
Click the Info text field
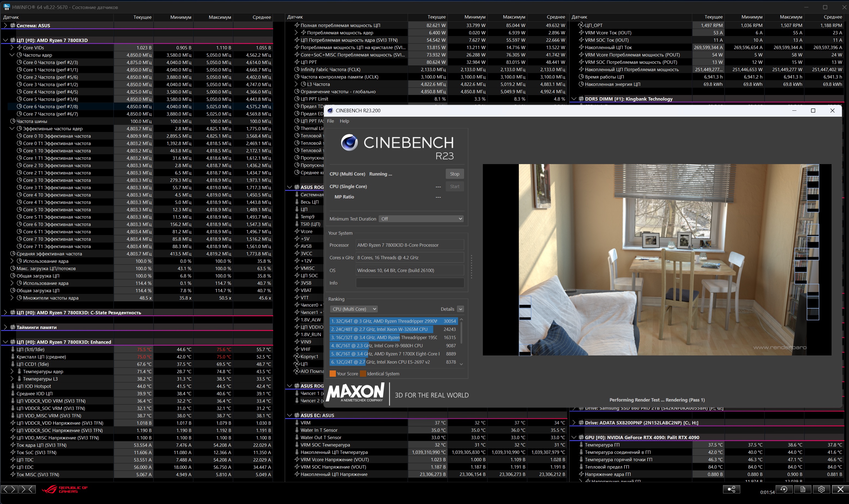click(x=410, y=283)
